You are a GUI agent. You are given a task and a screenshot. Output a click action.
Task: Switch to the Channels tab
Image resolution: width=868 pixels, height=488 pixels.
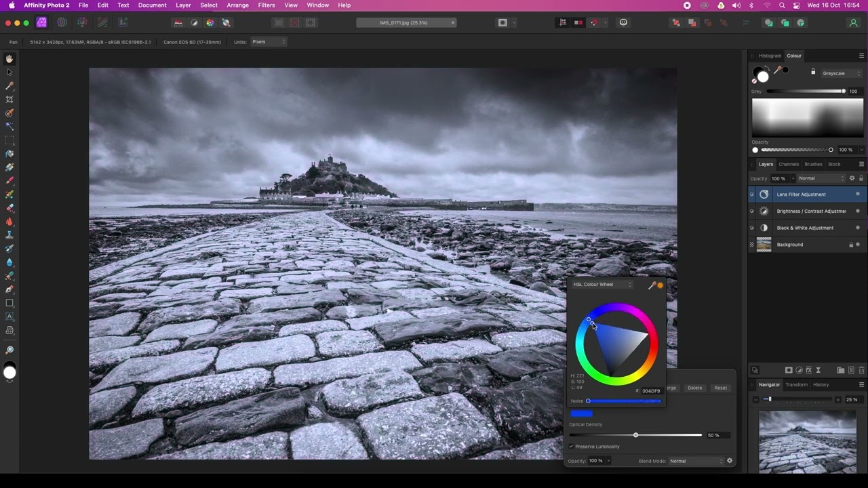pos(789,164)
